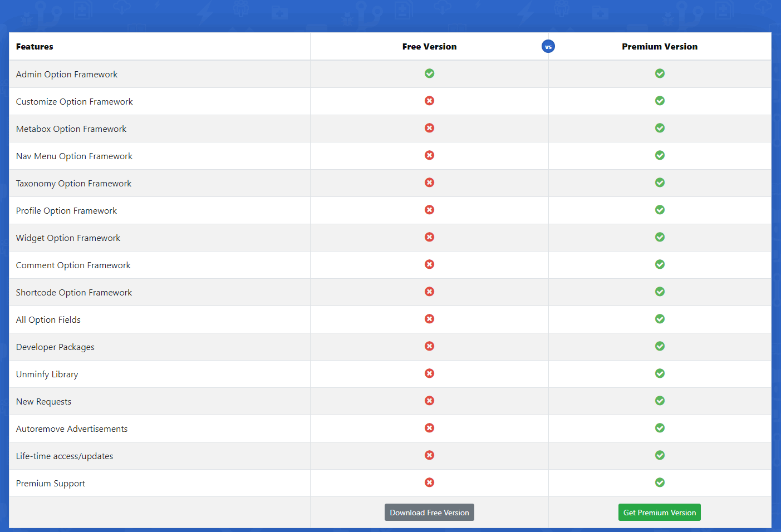The width and height of the screenshot is (781, 532).
Task: Select the Nav Menu Option Framework label
Action: [x=75, y=156]
